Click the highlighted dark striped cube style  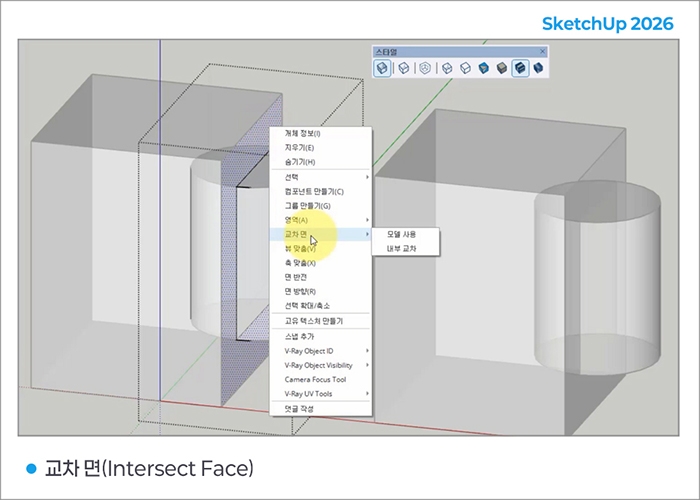click(x=520, y=68)
